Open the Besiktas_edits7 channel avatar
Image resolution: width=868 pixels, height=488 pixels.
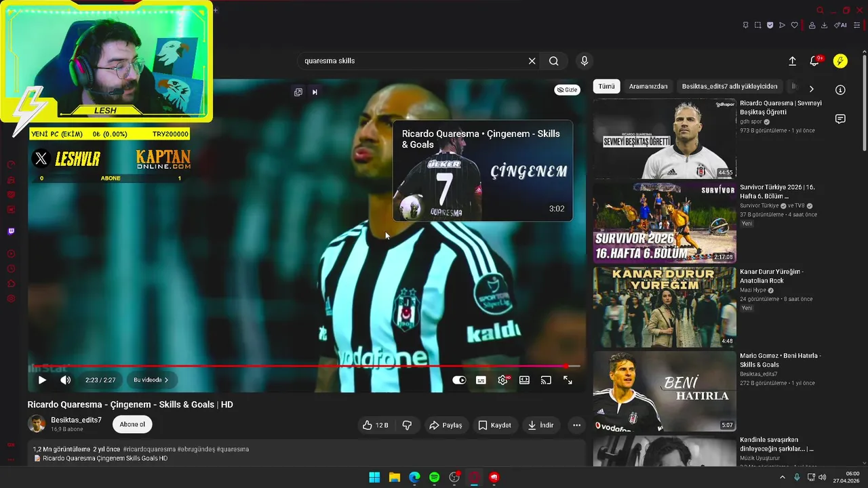37,424
